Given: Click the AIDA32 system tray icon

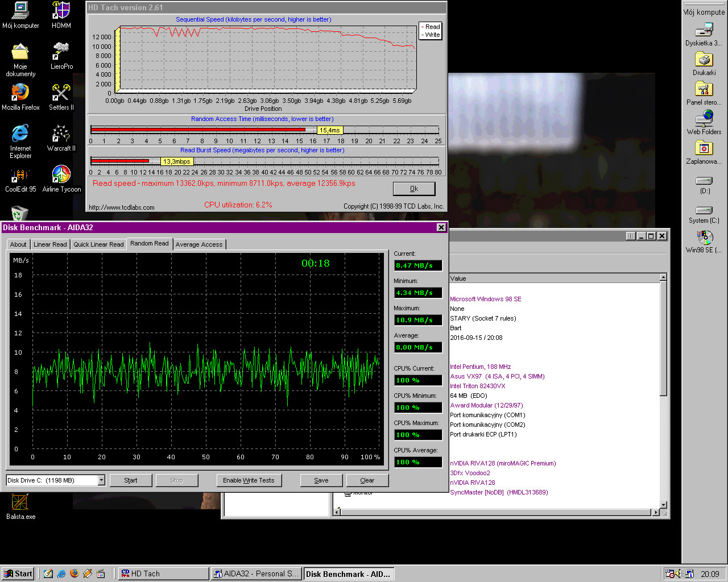Looking at the screenshot, I should click(689, 573).
